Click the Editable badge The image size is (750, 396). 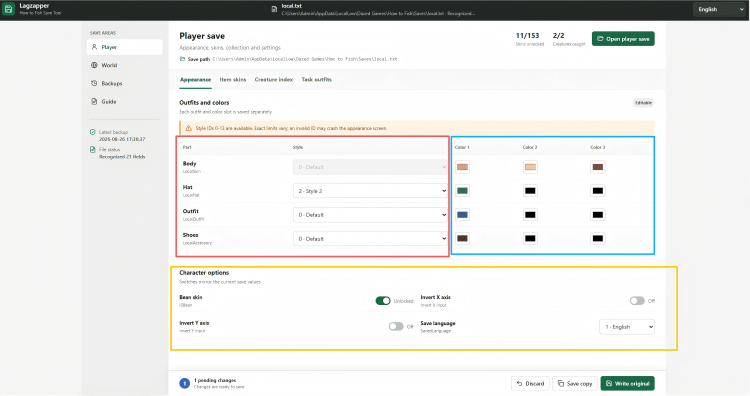coord(643,103)
